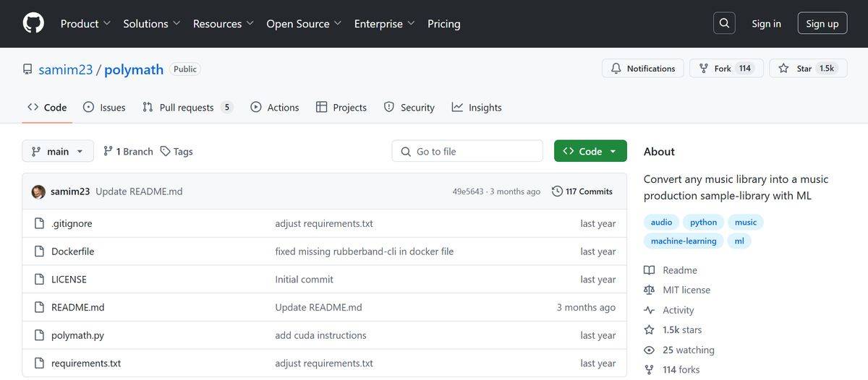Click the machine-learning topic tag
This screenshot has height=380, width=868.
pos(684,241)
